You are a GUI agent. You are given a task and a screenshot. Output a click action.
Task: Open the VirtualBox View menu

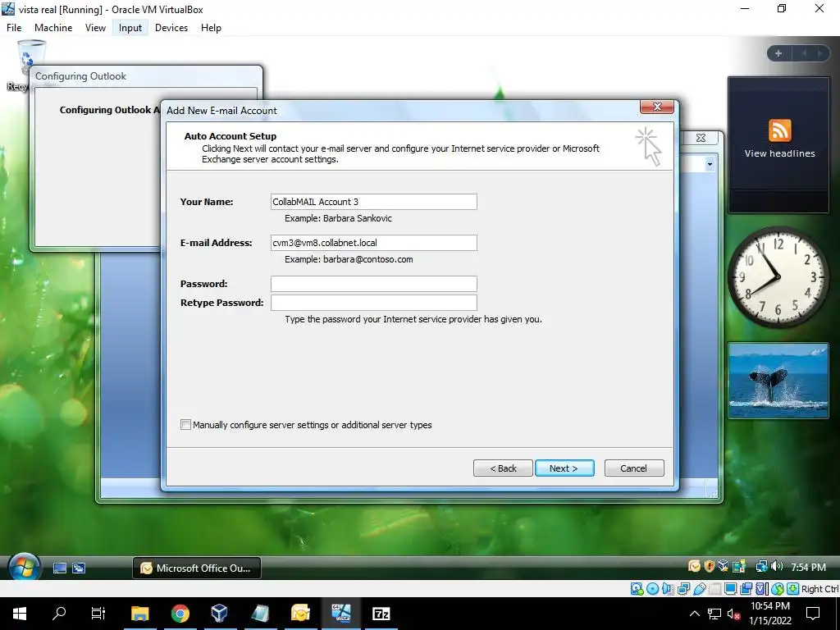[95, 28]
